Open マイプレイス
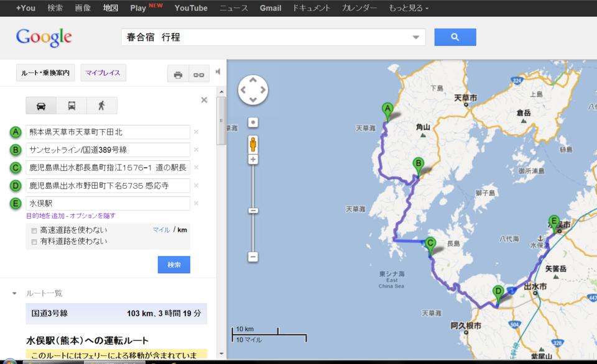This screenshot has width=597, height=364. [103, 73]
